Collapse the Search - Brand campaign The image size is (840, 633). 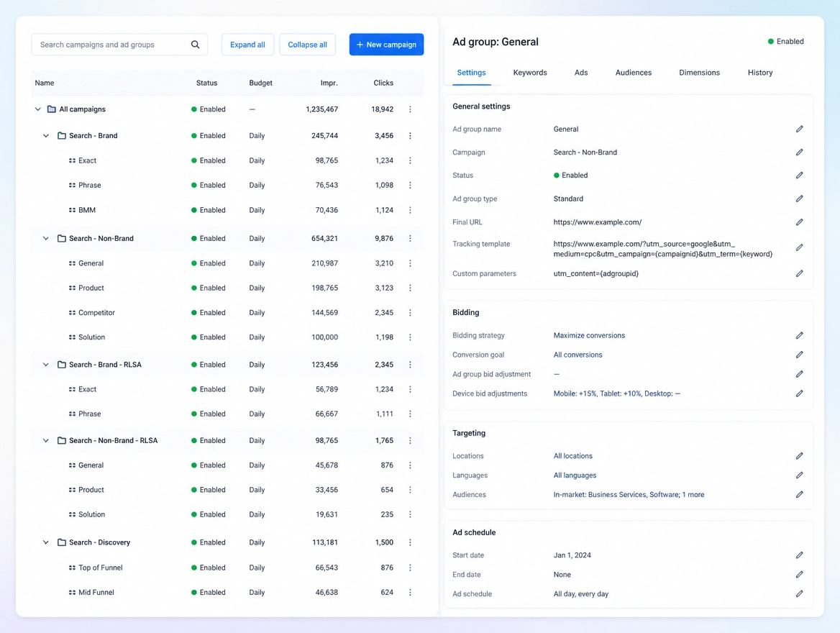(46, 136)
